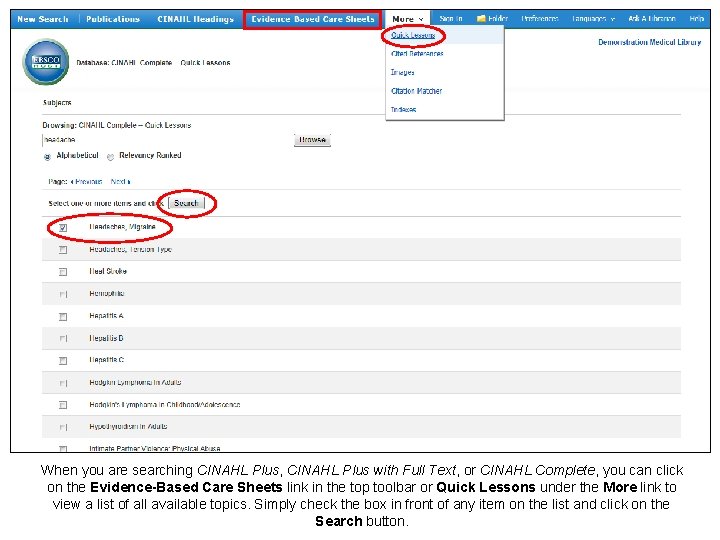Choose Citation Matcher from More menu

[x=416, y=91]
